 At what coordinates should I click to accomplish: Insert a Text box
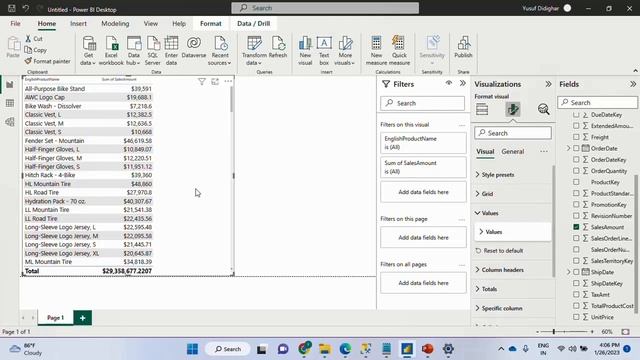(x=324, y=50)
